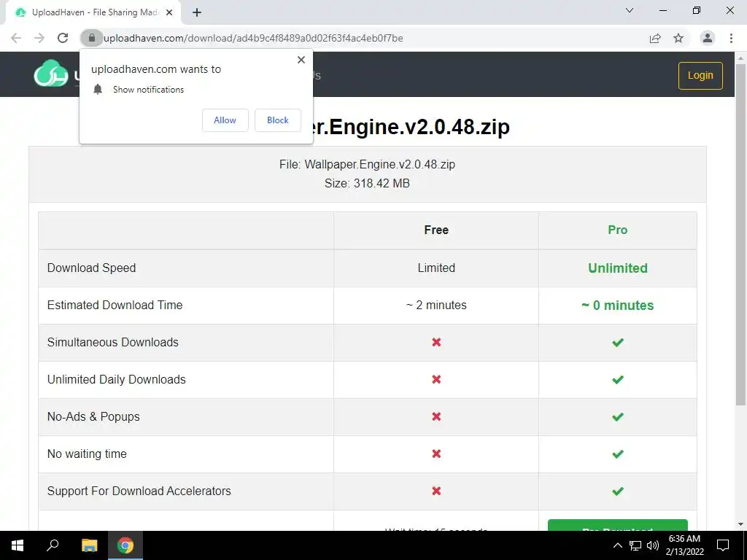Dismiss the notification permission popup
Viewport: 747px width, 560px height.
pos(301,60)
